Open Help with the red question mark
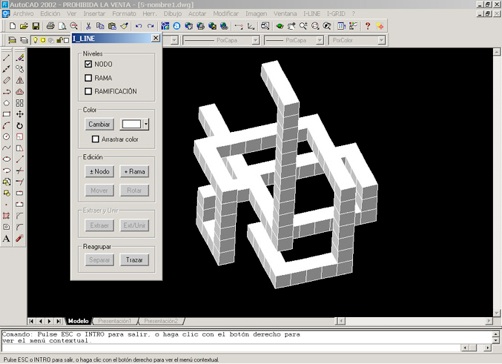 (368, 26)
